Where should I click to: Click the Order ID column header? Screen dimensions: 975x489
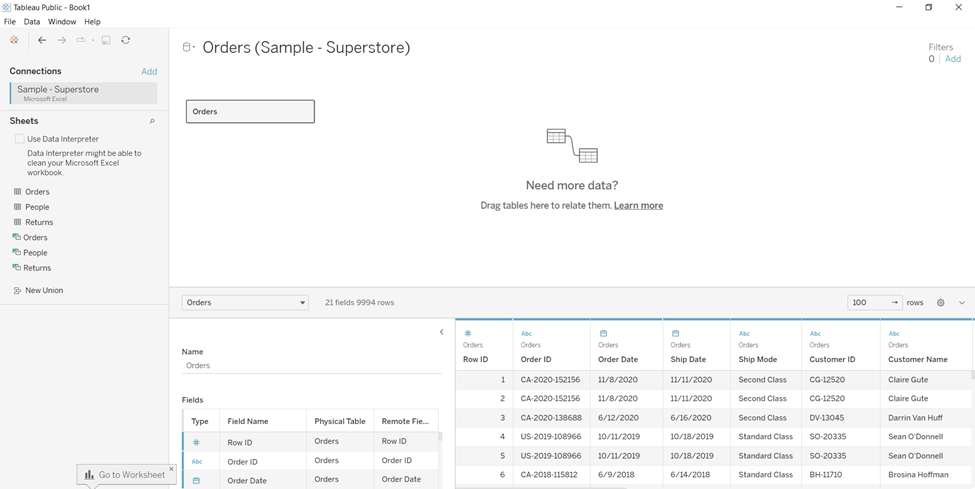pos(536,360)
